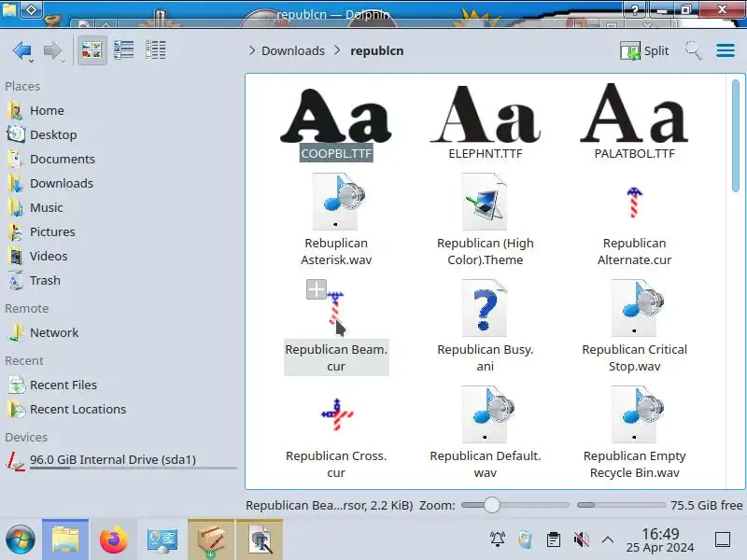
Task: Switch to Details view mode
Action: (x=155, y=49)
